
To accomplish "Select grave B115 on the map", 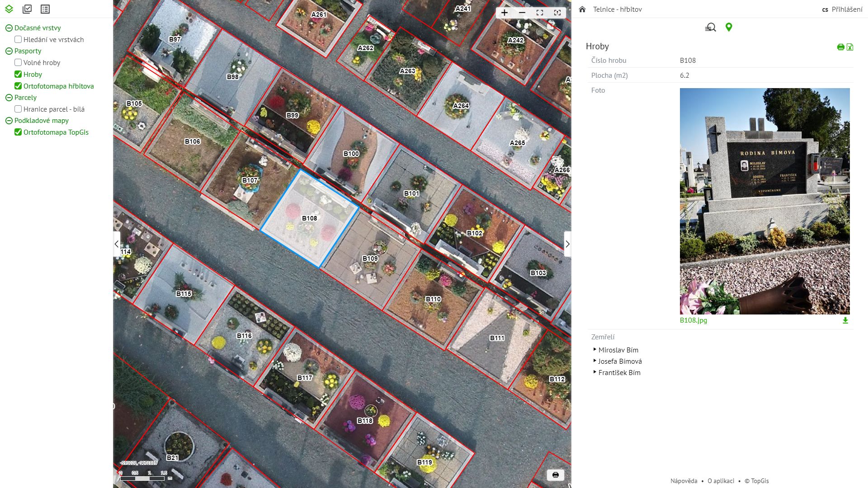I will 184,294.
